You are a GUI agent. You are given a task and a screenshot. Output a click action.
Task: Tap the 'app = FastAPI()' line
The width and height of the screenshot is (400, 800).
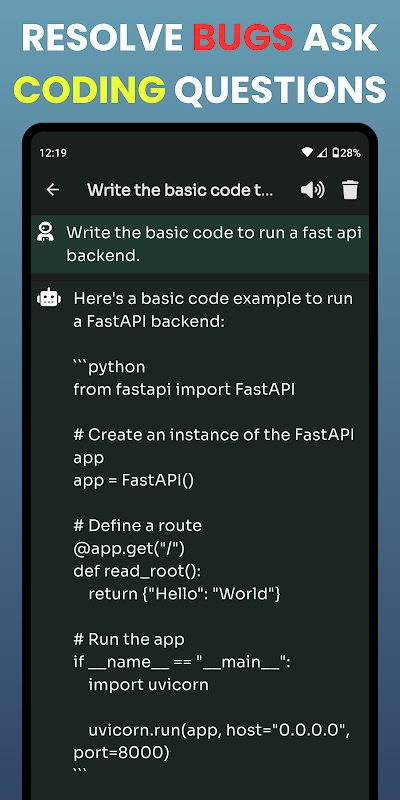(x=134, y=481)
